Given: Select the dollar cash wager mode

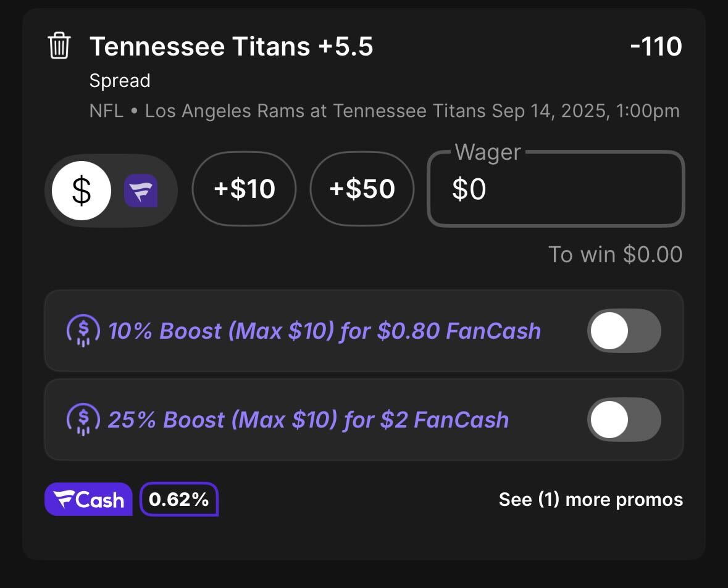Looking at the screenshot, I should tap(82, 190).
